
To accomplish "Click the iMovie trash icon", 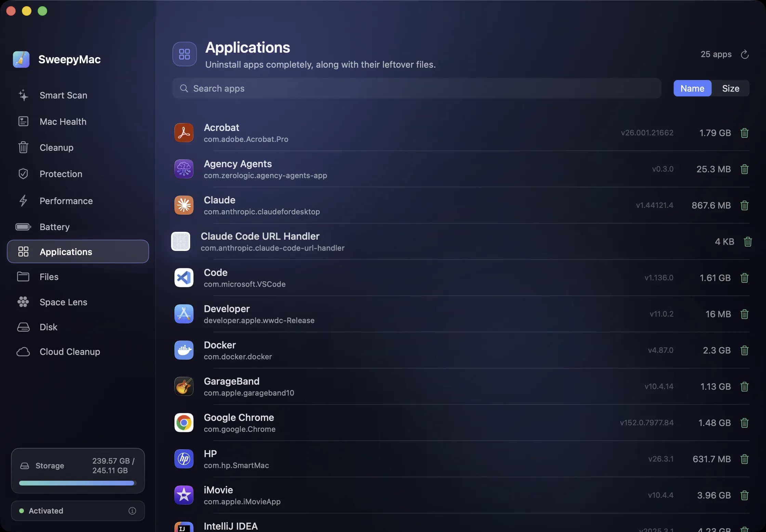I will (744, 495).
